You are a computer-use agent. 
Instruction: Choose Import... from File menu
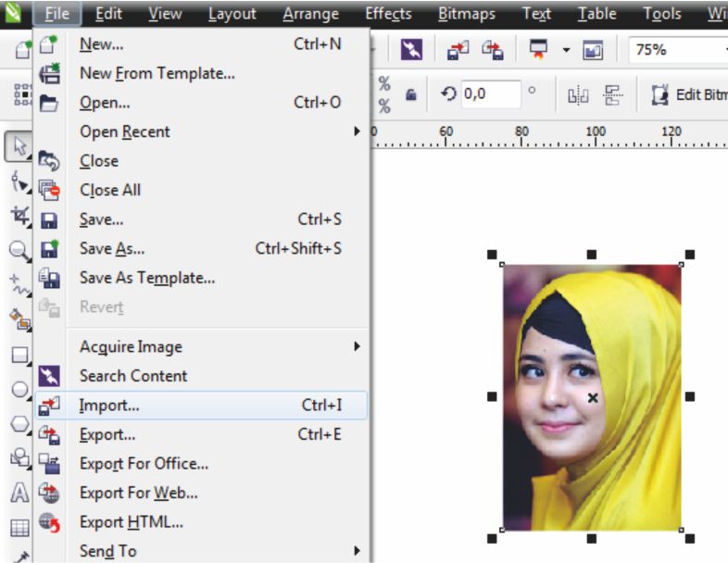(201, 406)
